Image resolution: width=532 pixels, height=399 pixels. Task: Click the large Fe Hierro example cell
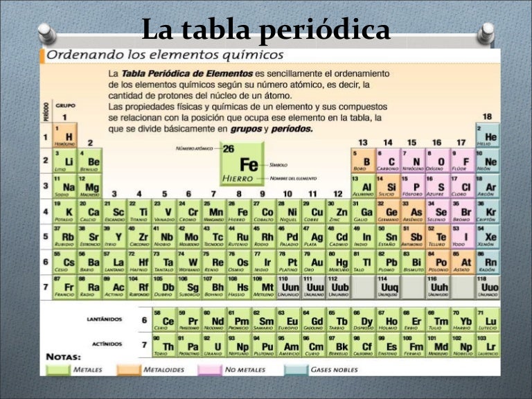242,163
